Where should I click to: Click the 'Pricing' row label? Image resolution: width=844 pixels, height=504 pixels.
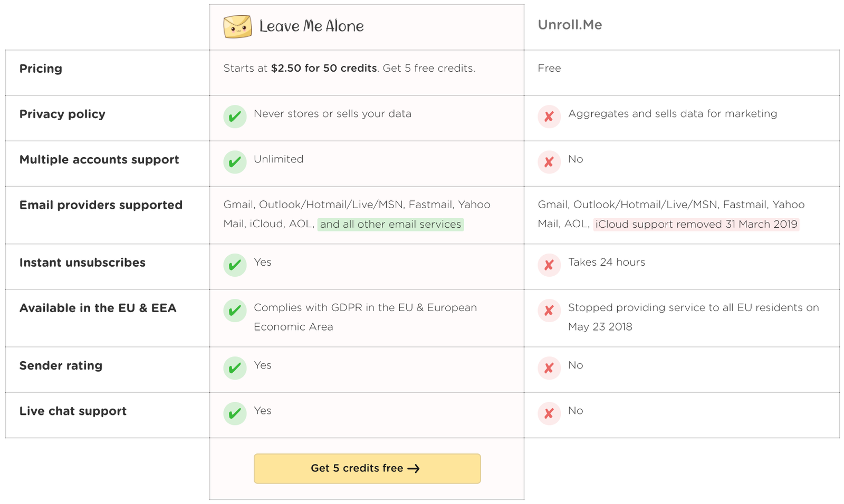pyautogui.click(x=41, y=69)
